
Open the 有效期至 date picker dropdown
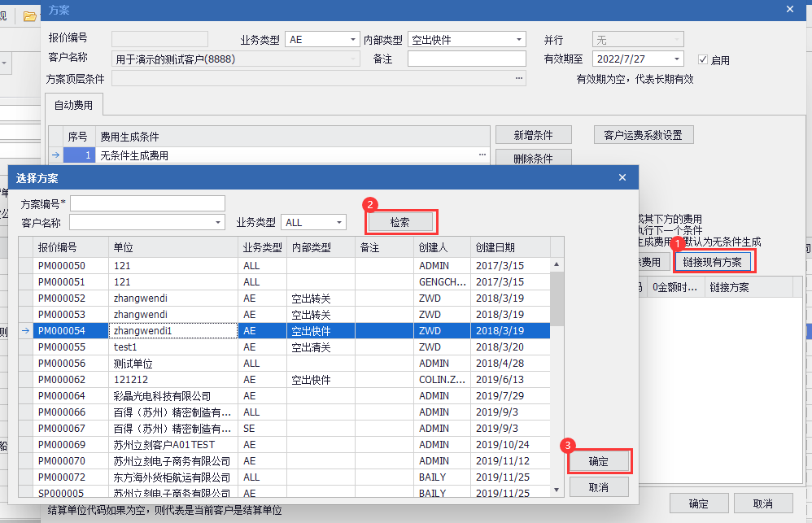677,59
